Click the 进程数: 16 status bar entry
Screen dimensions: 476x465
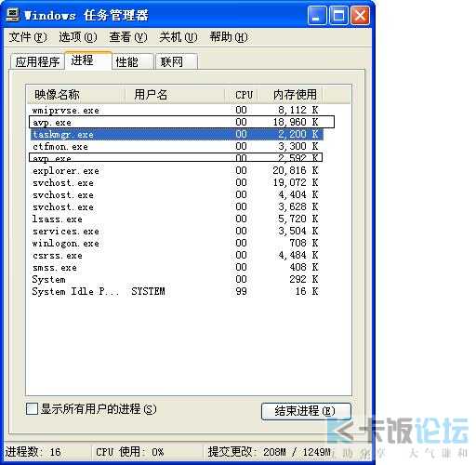click(33, 452)
